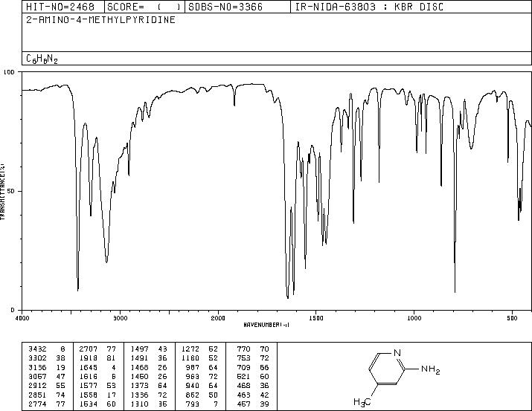Image resolution: width=532 pixels, height=411 pixels.
Task: Select peak table entry 1460
Action: coord(139,376)
